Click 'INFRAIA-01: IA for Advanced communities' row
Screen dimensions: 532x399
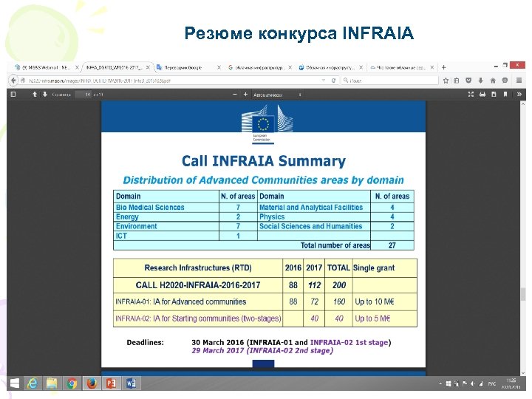[180, 301]
